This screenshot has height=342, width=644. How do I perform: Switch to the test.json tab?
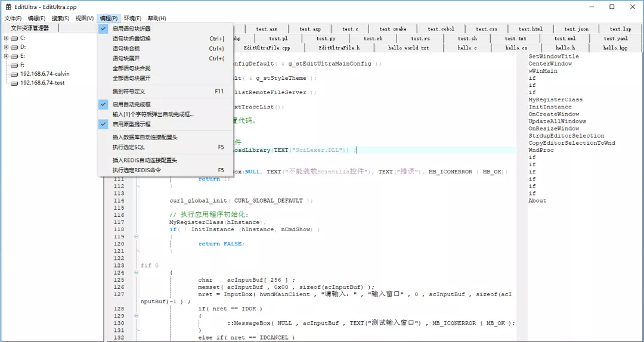tap(576, 29)
